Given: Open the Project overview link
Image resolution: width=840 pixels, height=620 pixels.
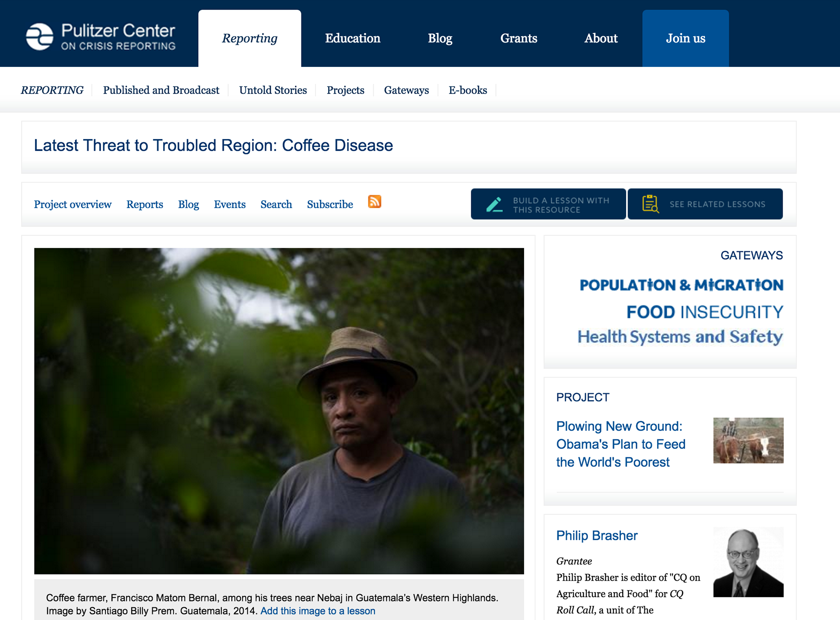Looking at the screenshot, I should [73, 204].
